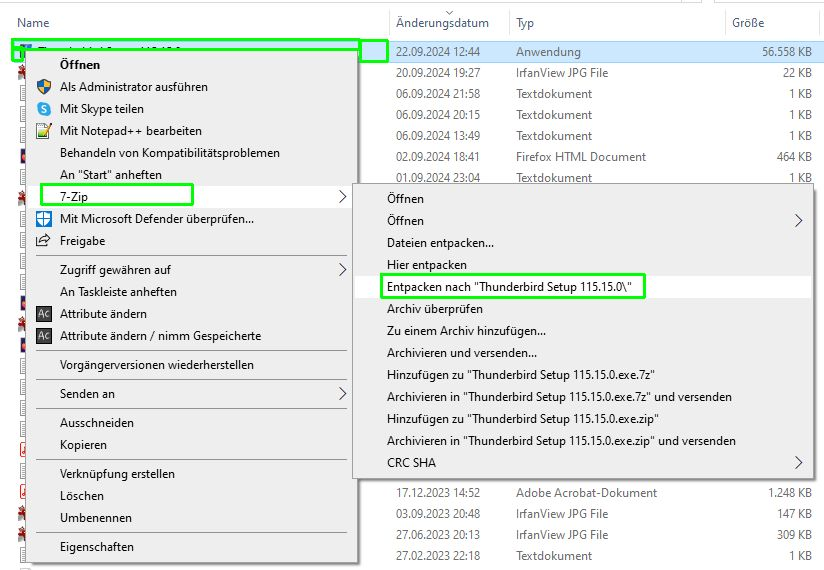Click the 56.558 KB size cell

point(787,51)
